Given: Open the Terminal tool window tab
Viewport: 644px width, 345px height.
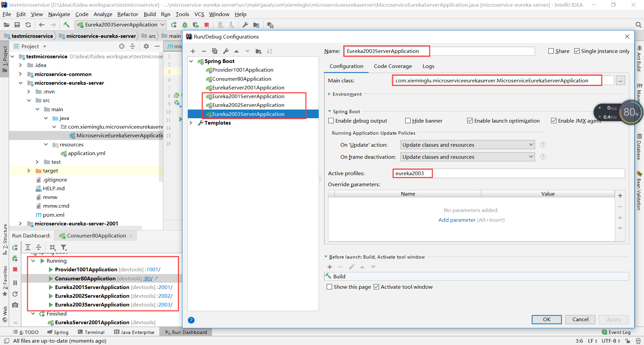Looking at the screenshot, I should click(x=91, y=332).
